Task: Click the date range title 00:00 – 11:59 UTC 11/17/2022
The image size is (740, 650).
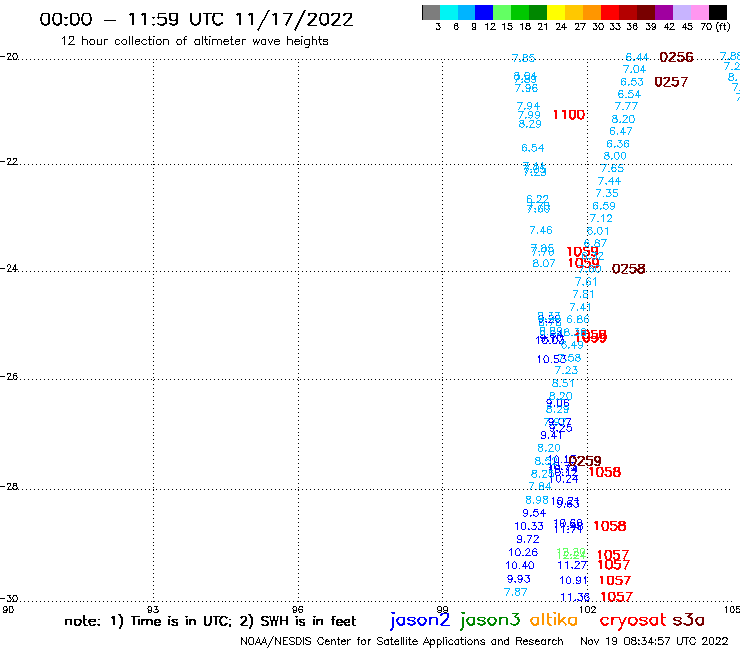Action: pyautogui.click(x=196, y=19)
